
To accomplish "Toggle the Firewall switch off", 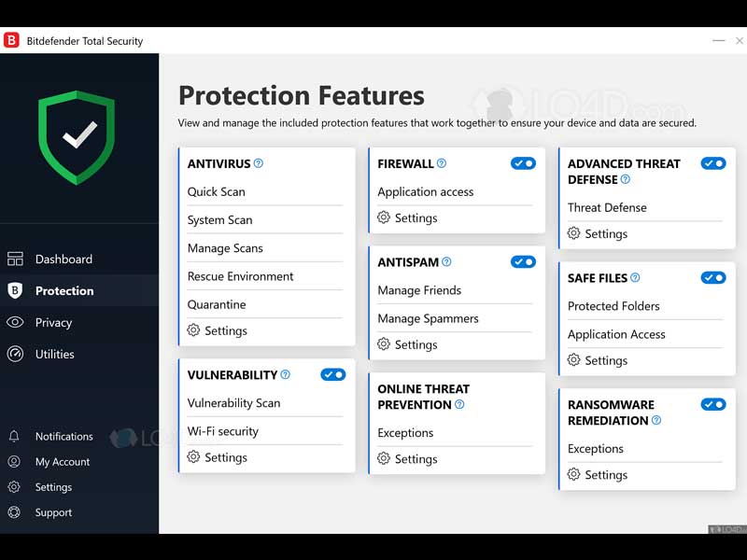I will click(523, 163).
